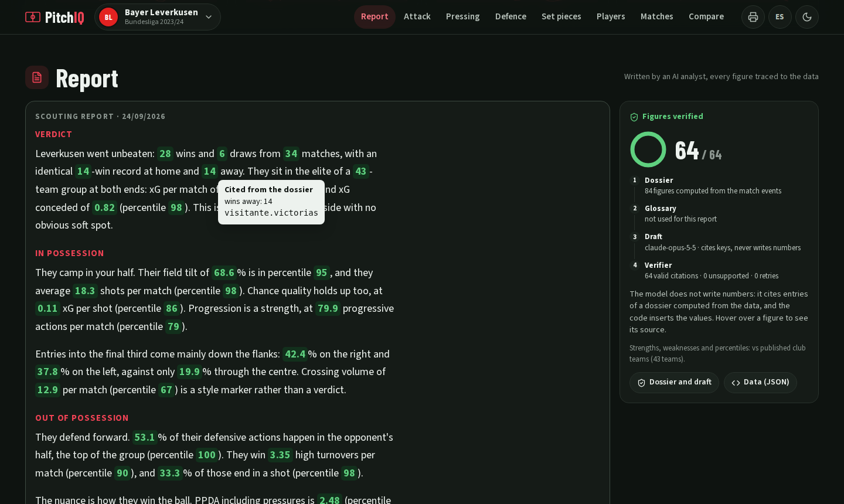Click the 0.82 xG conceded figure
This screenshot has width=844, height=504.
click(x=104, y=207)
